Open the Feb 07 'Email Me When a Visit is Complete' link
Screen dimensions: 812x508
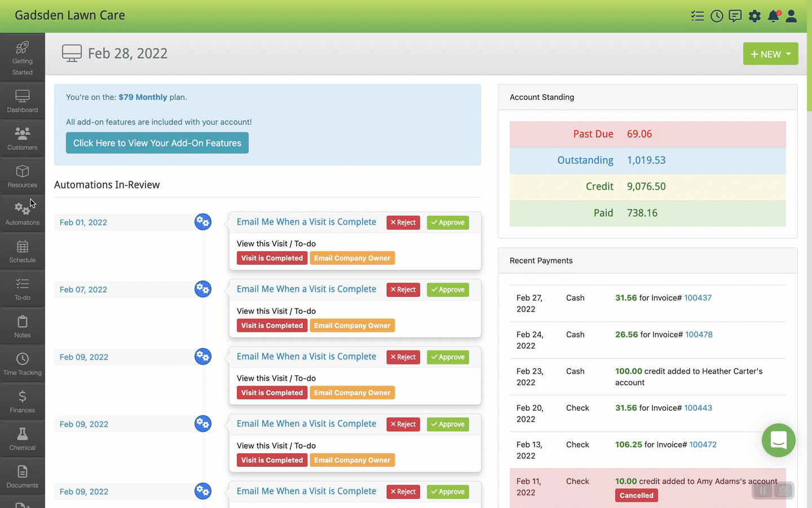pyautogui.click(x=306, y=289)
